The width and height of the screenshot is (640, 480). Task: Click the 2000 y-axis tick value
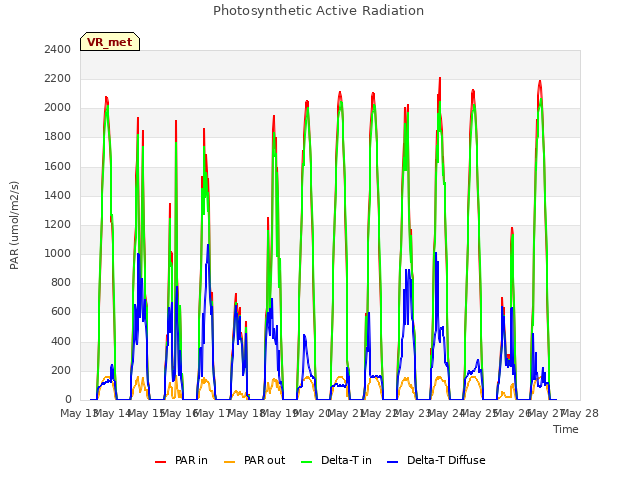click(58, 108)
